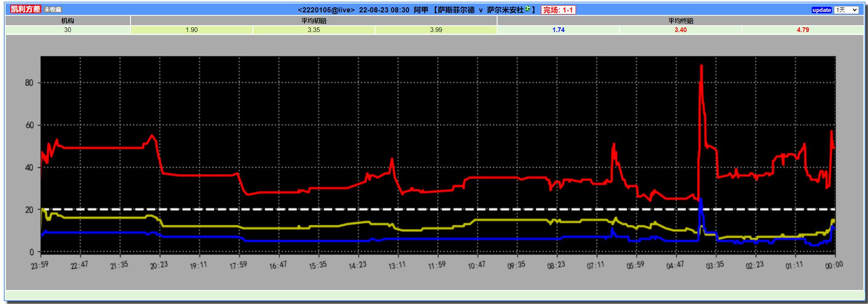Click the final odds value 4.79

point(803,30)
